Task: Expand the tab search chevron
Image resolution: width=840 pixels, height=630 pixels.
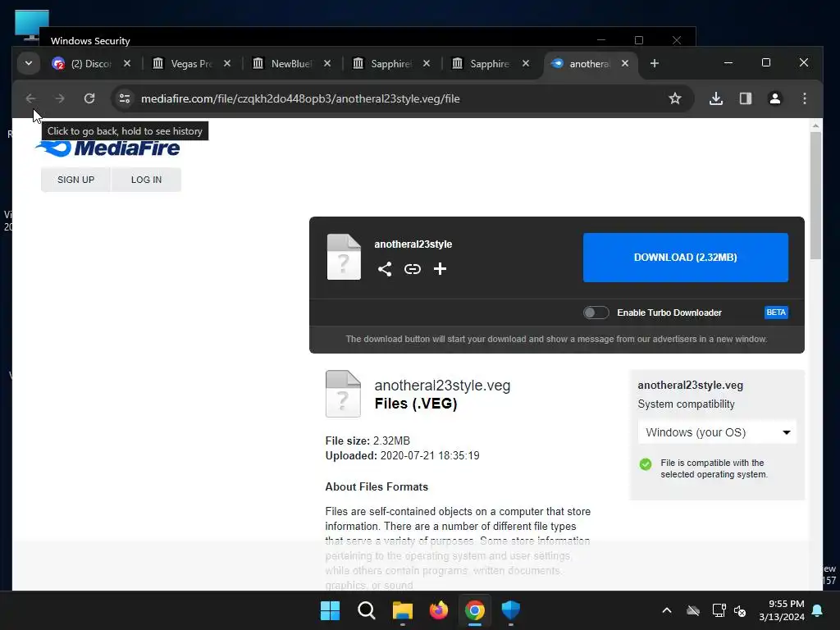Action: 29,63
